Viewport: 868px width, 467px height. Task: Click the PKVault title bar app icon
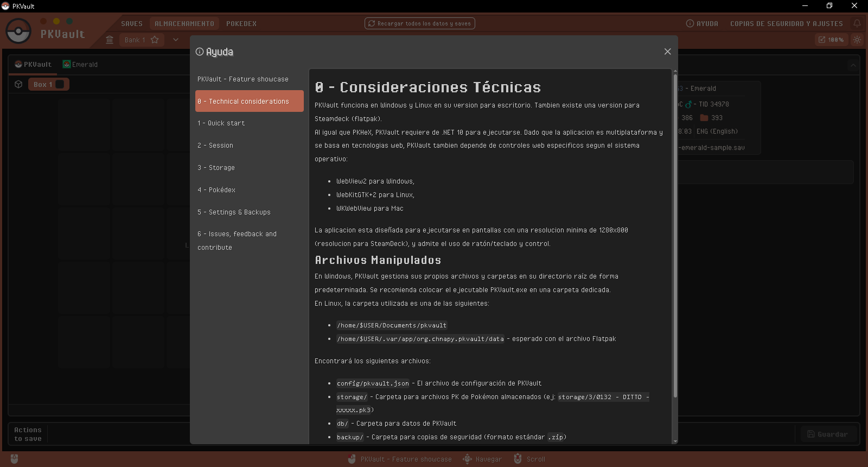(x=5, y=6)
